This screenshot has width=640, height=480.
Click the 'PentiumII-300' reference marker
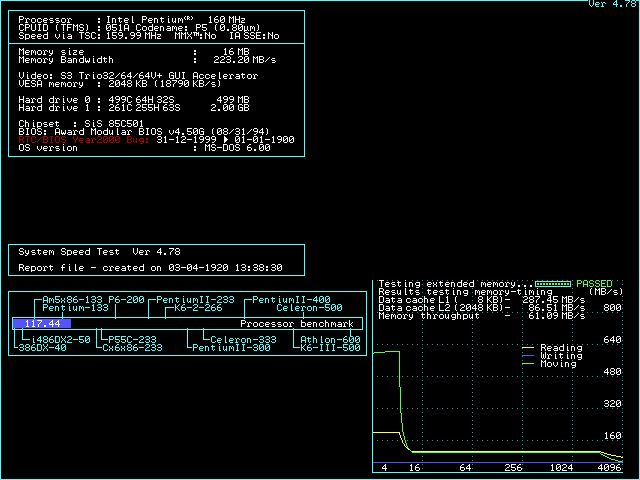[x=231, y=348]
